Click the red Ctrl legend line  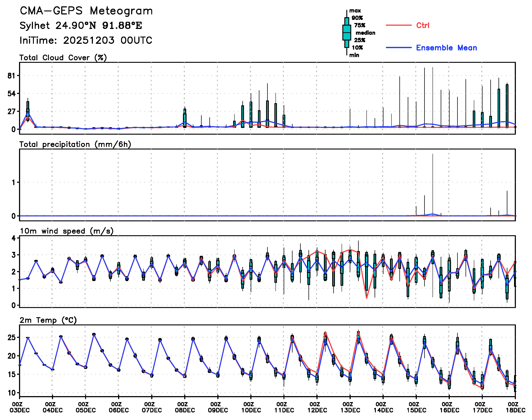(x=399, y=25)
